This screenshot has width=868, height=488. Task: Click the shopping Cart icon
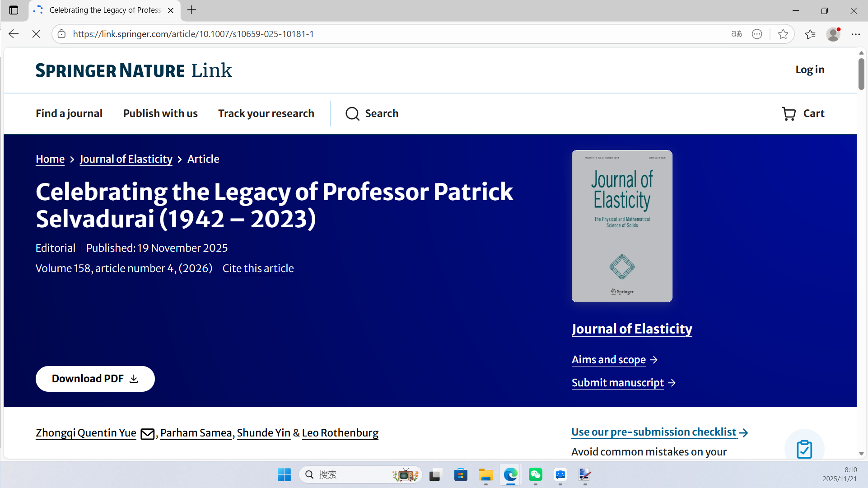[x=789, y=113]
